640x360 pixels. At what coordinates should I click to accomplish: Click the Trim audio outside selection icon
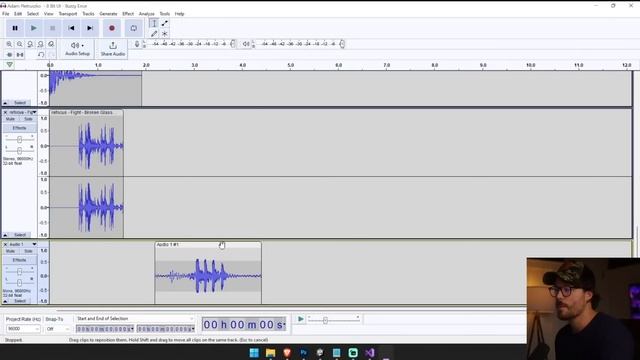click(9, 55)
